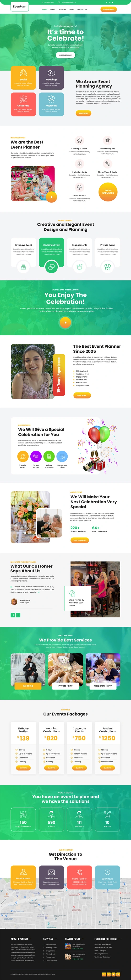Click the orange play button on group photo
Image resolution: width=131 pixels, height=980 pixels.
tap(51, 197)
